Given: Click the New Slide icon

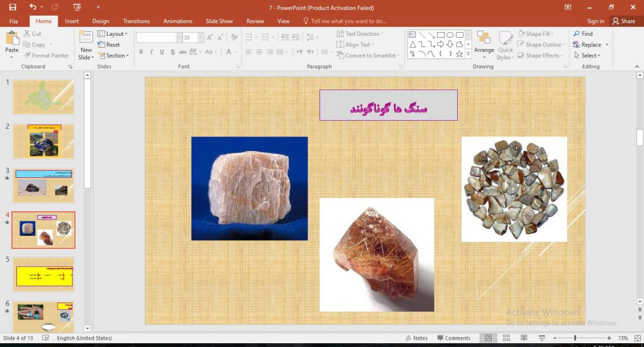Looking at the screenshot, I should [86, 38].
